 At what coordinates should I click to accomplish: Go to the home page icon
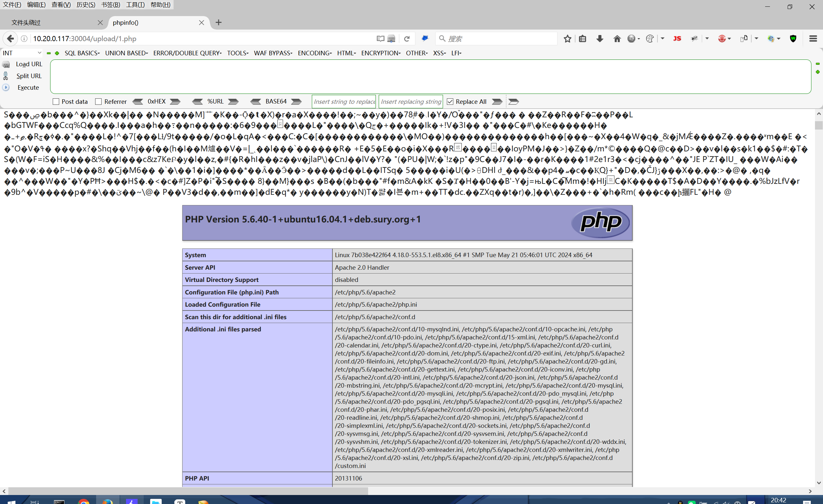click(617, 39)
